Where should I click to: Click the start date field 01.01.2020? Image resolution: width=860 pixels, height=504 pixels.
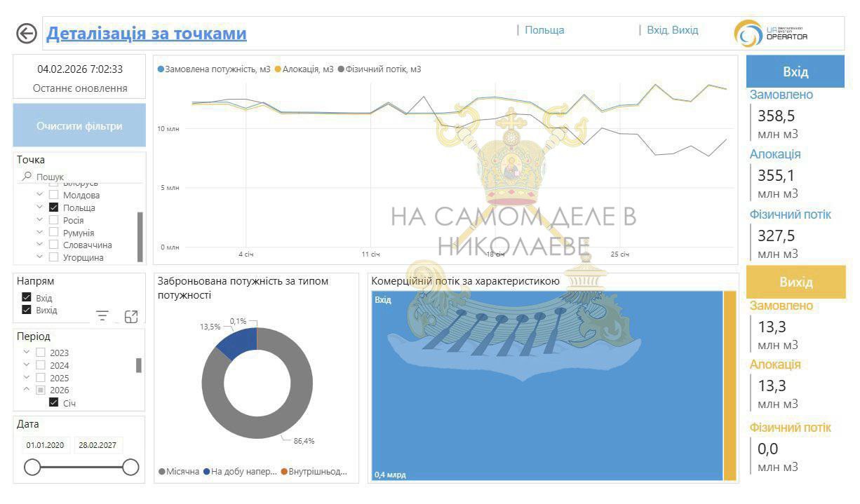point(45,445)
